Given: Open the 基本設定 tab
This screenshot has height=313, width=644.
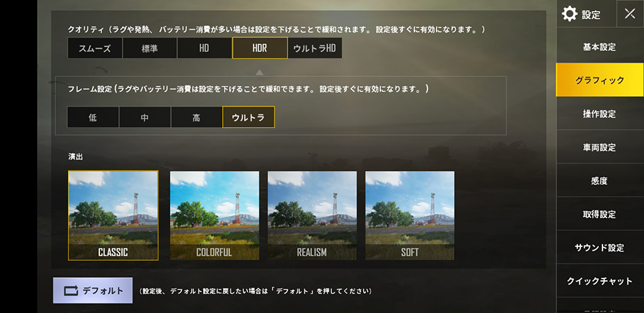Looking at the screenshot, I should point(599,47).
